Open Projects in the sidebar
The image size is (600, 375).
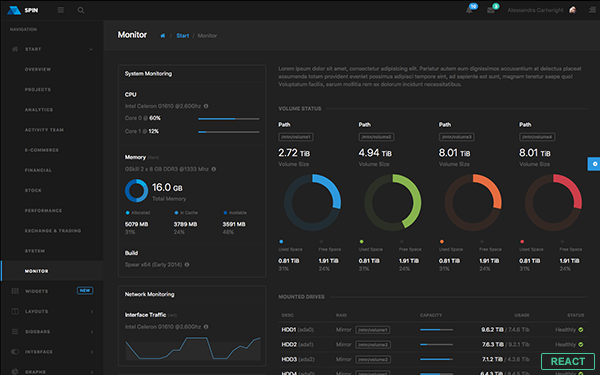pos(38,90)
